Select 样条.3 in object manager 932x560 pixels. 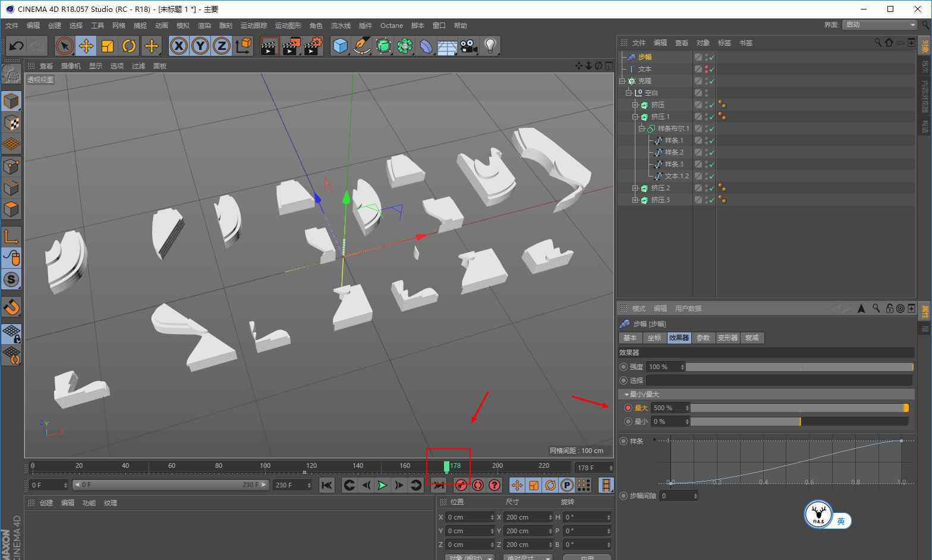(674, 164)
